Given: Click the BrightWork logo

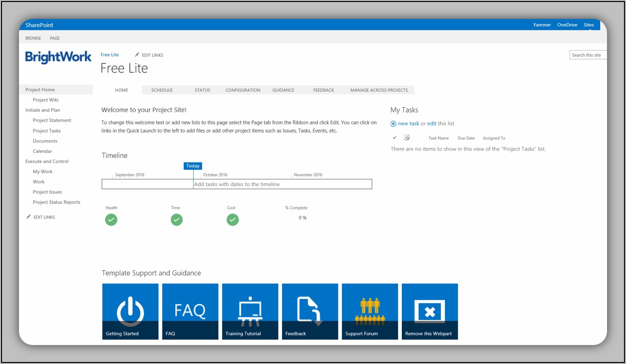Looking at the screenshot, I should [58, 57].
